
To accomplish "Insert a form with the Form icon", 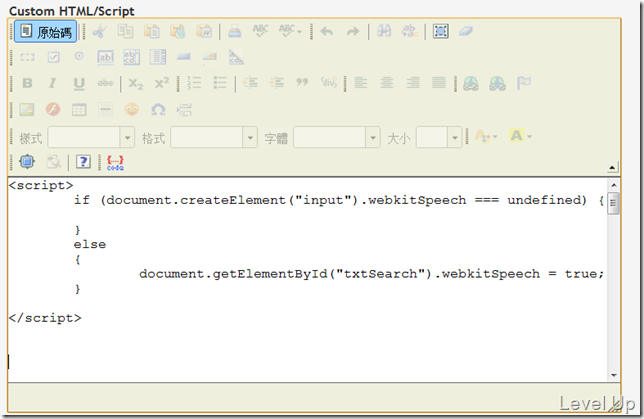I will pyautogui.click(x=27, y=57).
